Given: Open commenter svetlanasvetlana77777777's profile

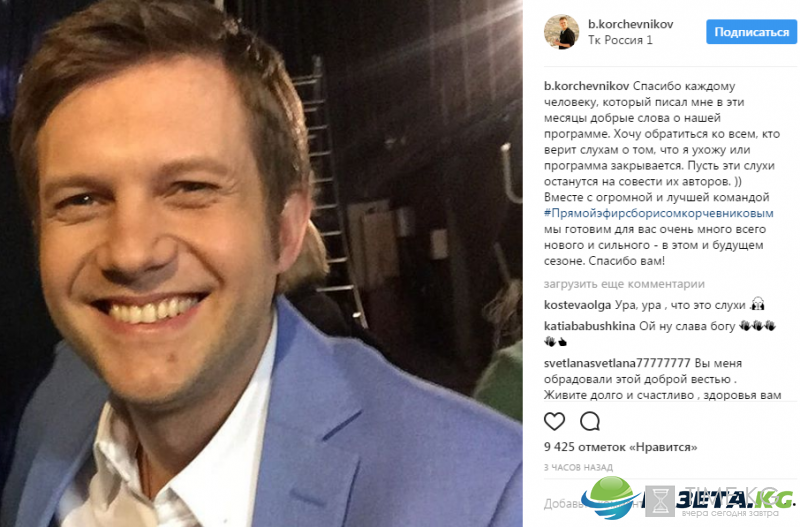Looking at the screenshot, I should (617, 363).
